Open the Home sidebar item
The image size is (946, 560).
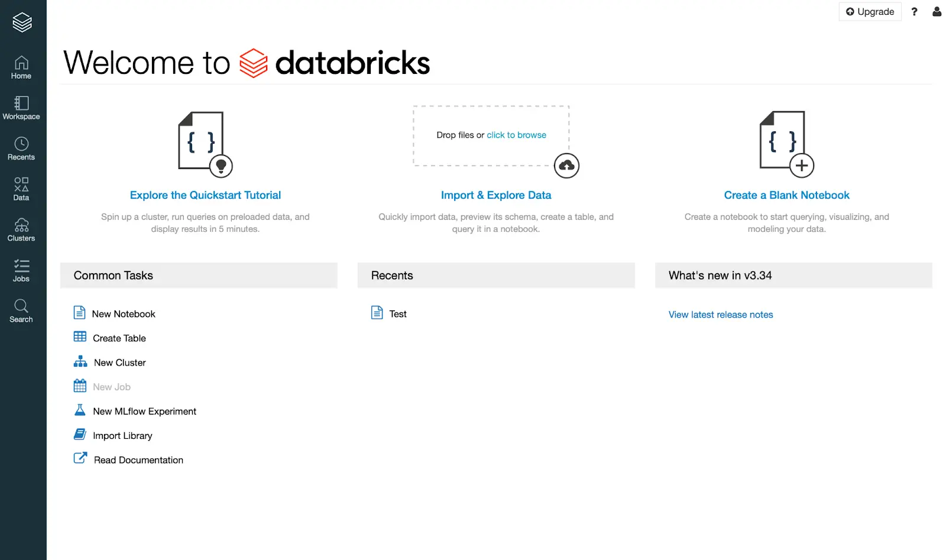click(x=21, y=67)
